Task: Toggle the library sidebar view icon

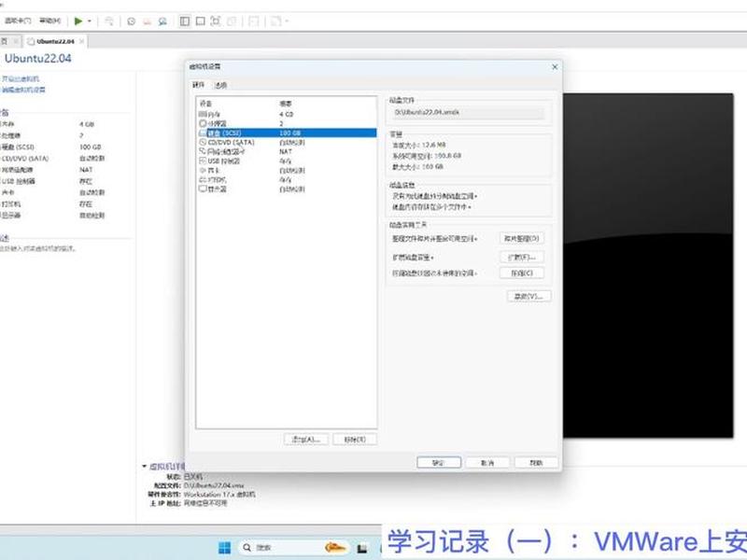Action: 185,21
